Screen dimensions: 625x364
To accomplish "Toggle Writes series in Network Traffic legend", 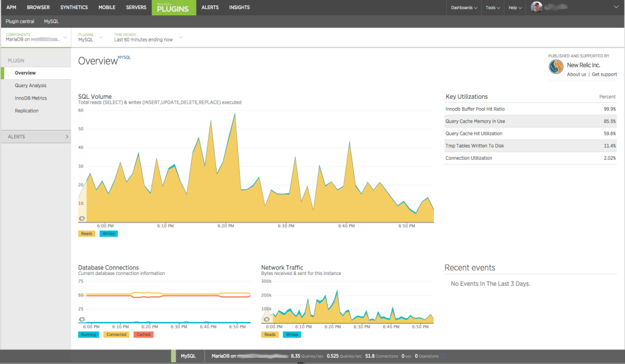I will (x=292, y=335).
